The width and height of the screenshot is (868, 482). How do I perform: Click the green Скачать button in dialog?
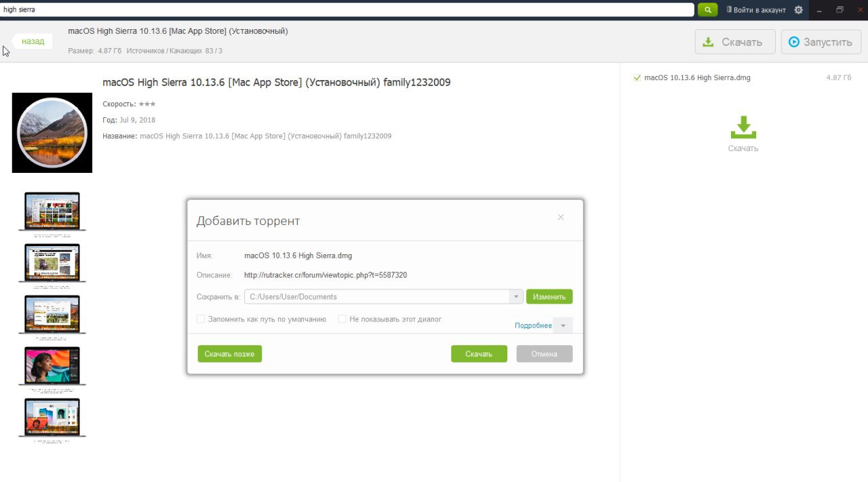479,354
